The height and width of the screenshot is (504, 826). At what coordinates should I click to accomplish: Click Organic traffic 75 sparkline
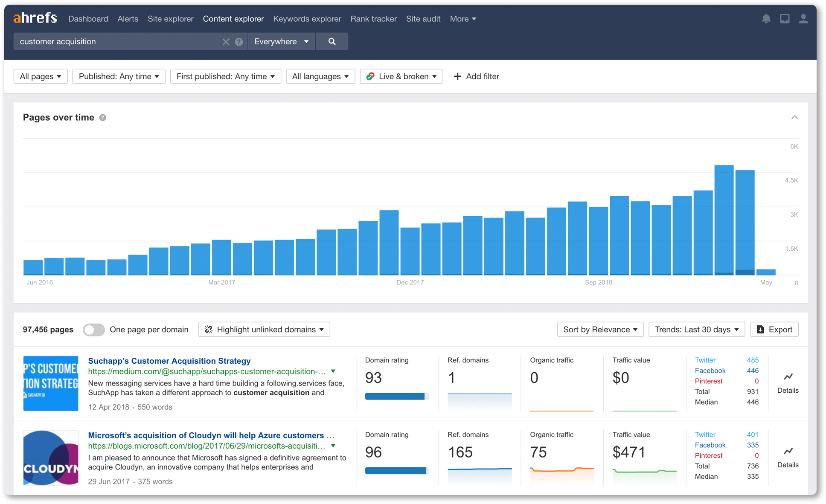pos(562,475)
